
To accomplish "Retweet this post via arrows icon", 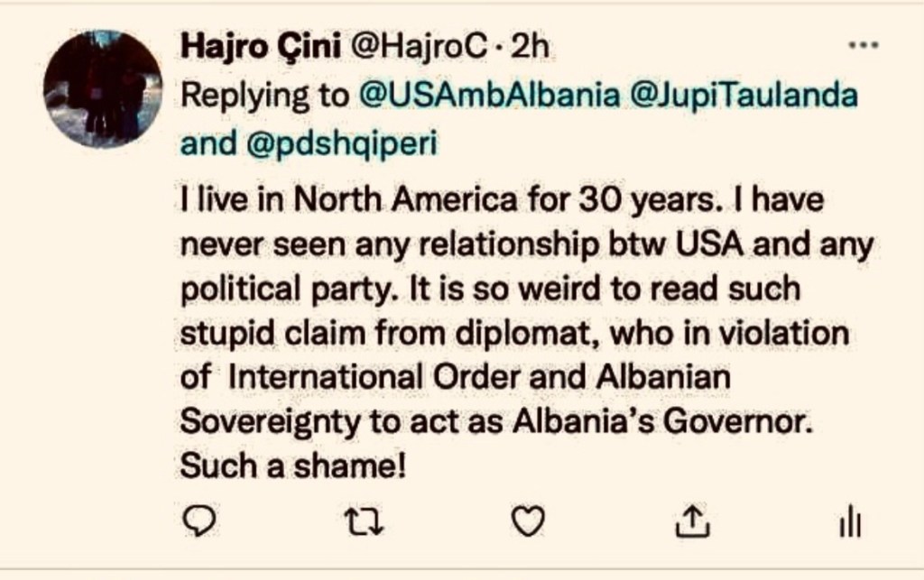I will [x=364, y=522].
